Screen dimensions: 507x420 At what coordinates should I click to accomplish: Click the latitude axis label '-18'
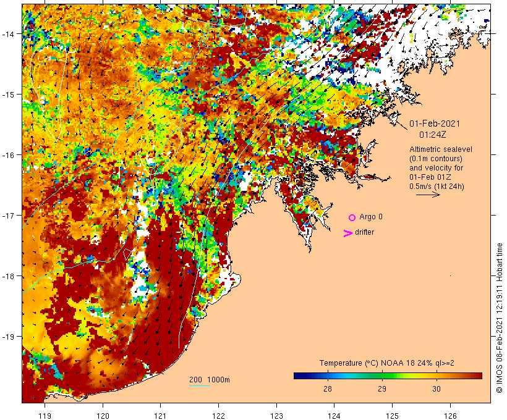8,276
